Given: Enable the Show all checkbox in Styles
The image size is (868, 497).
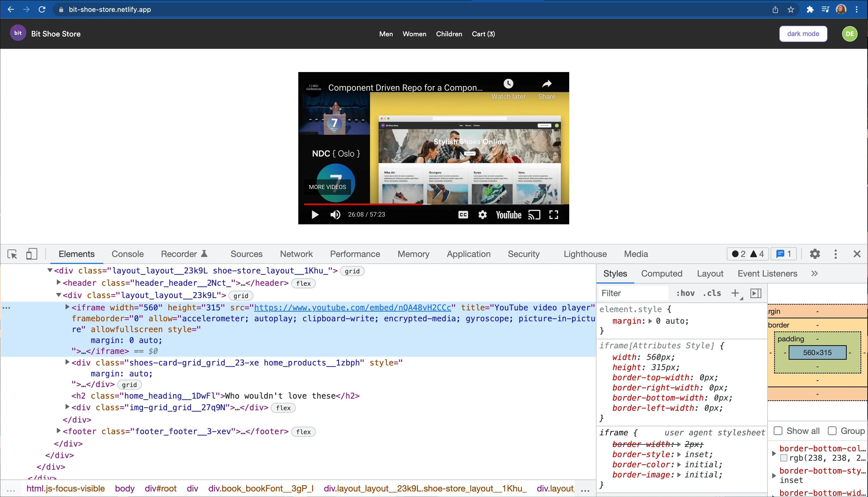Looking at the screenshot, I should 778,431.
